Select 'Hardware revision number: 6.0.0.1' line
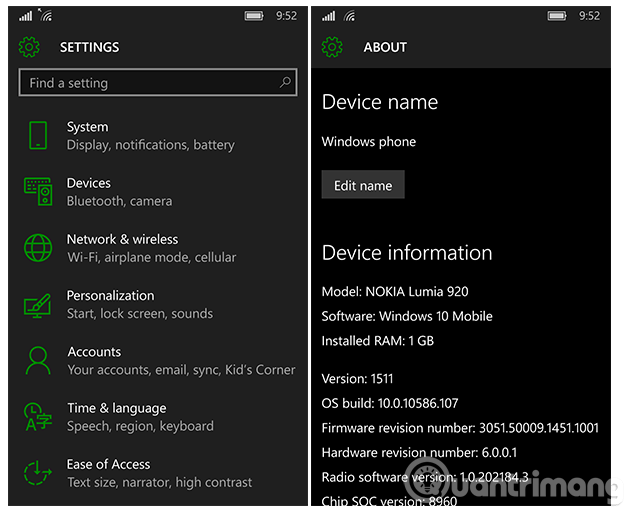Viewport: 624px width, 508px height. 419,453
